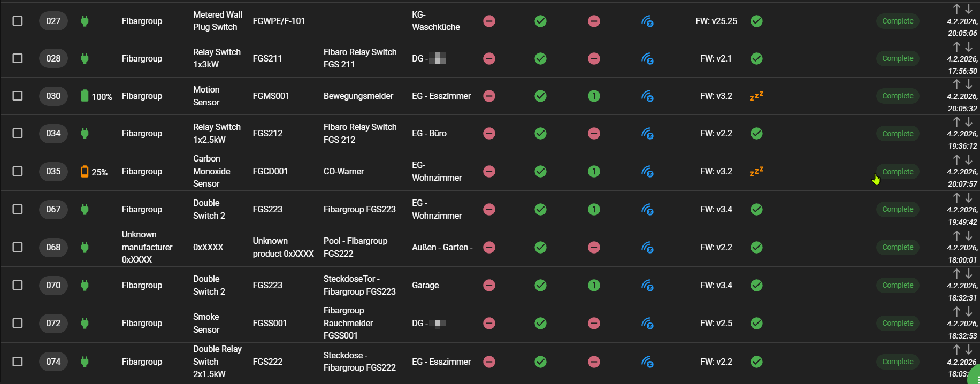Viewport: 980px width, 384px height.
Task: Click the green number 1 badge on node 067
Action: point(594,209)
